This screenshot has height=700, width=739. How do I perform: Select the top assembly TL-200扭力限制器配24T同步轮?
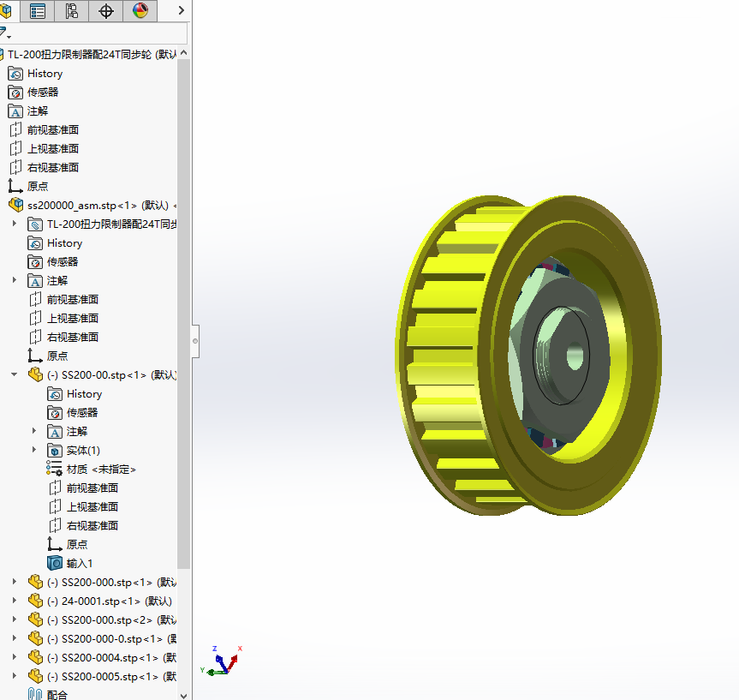(88, 55)
